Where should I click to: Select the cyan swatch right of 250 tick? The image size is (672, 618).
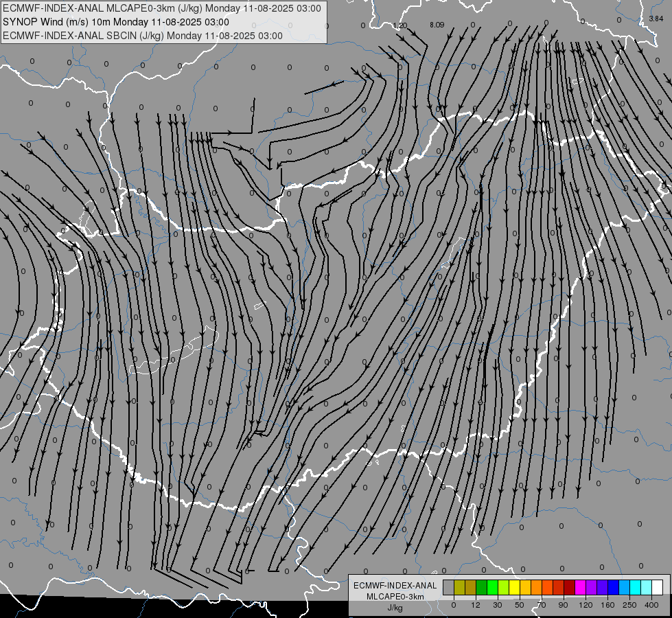(636, 587)
